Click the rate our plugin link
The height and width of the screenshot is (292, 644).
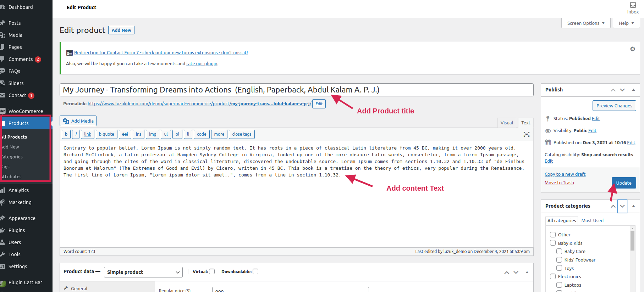(202, 63)
